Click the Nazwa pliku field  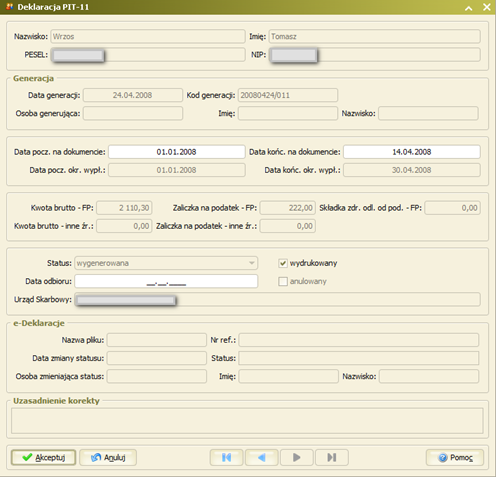(157, 340)
